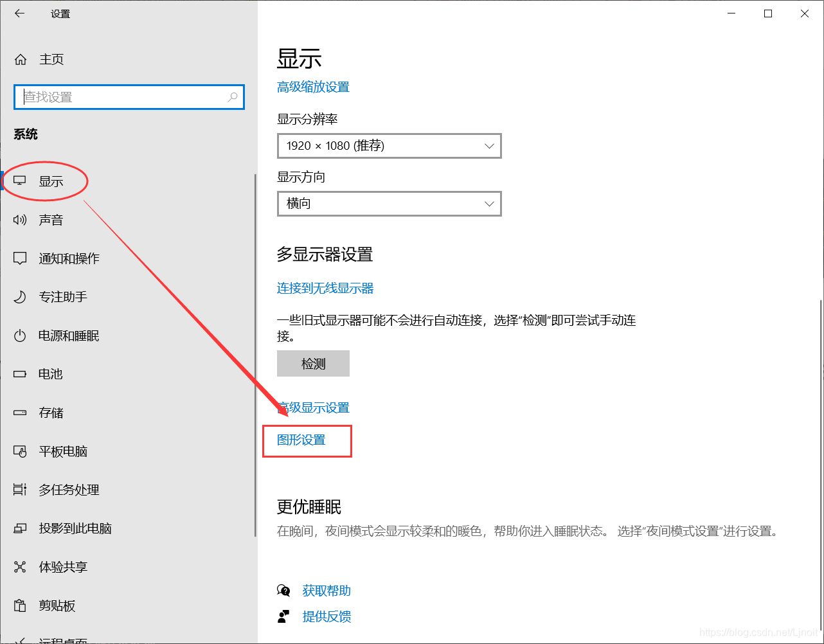Click the 检测 button

pyautogui.click(x=313, y=364)
